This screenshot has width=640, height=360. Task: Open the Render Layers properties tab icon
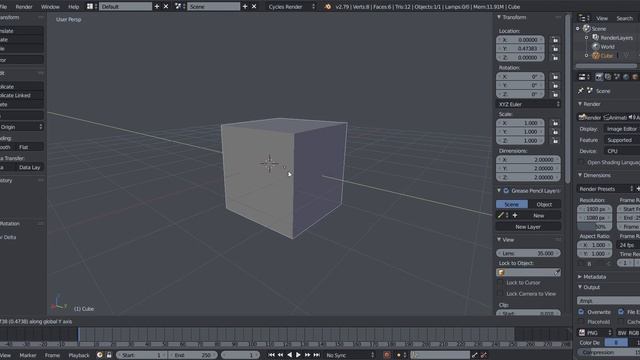pyautogui.click(x=608, y=77)
